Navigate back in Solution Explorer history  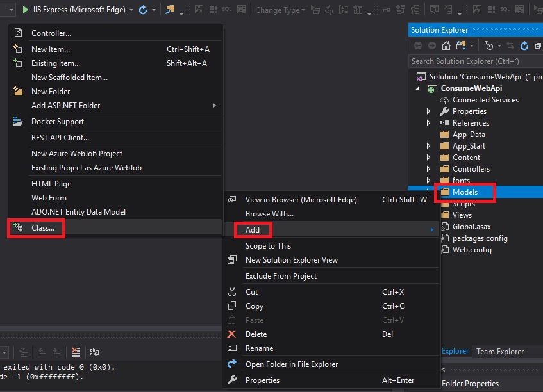(419, 45)
